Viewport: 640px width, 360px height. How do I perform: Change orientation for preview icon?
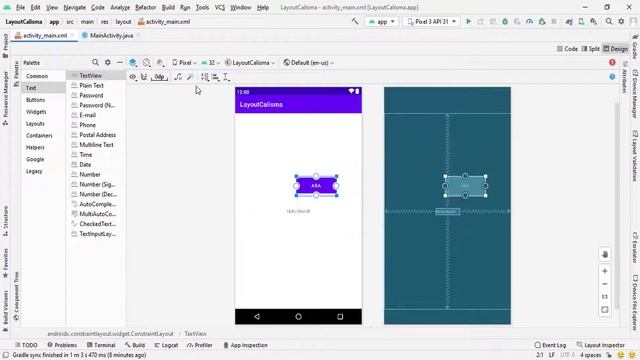pyautogui.click(x=147, y=62)
